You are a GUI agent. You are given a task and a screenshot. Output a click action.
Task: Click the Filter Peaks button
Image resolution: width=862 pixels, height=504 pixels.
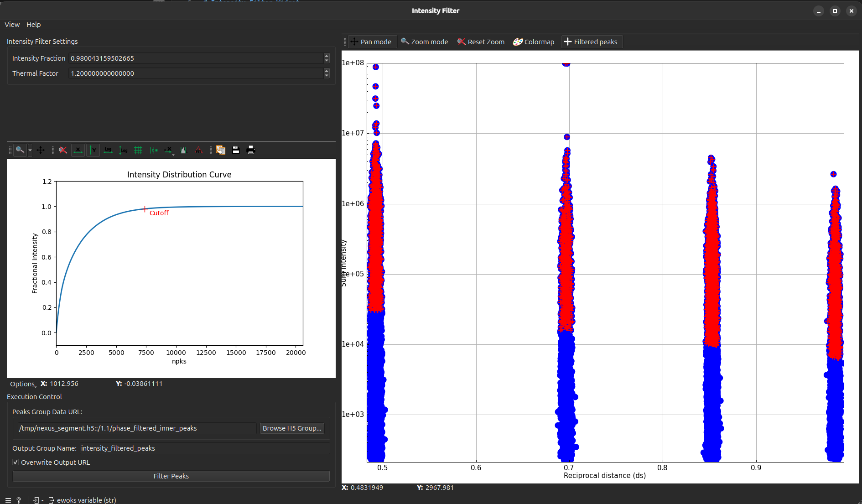[x=171, y=476]
